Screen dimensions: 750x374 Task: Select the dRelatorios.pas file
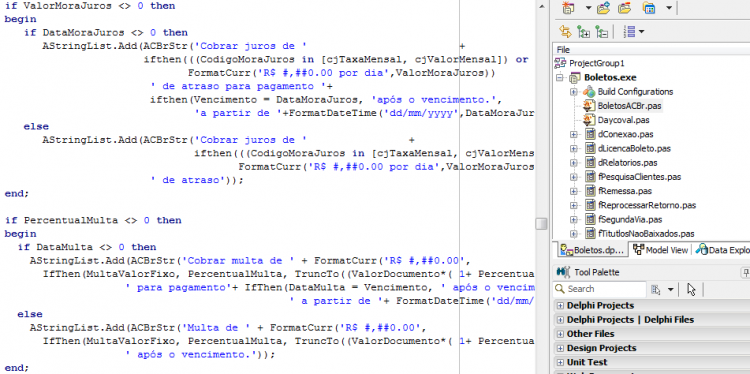pos(628,163)
